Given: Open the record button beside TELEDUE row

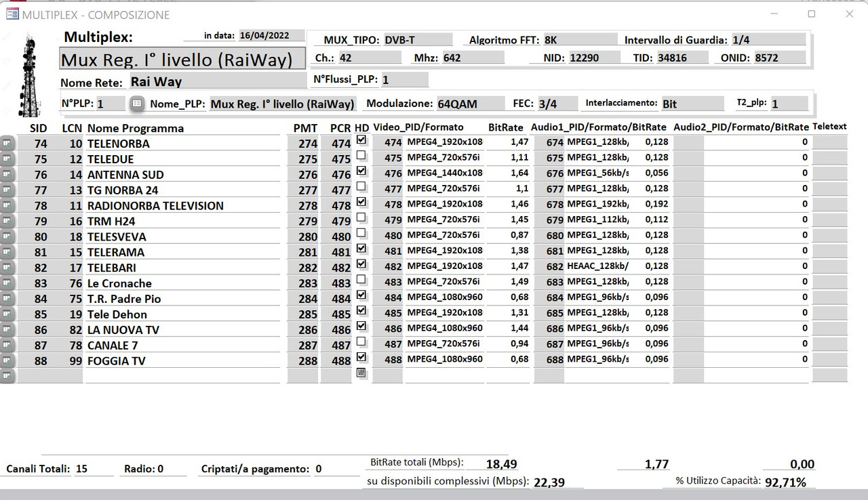Looking at the screenshot, I should [7, 159].
